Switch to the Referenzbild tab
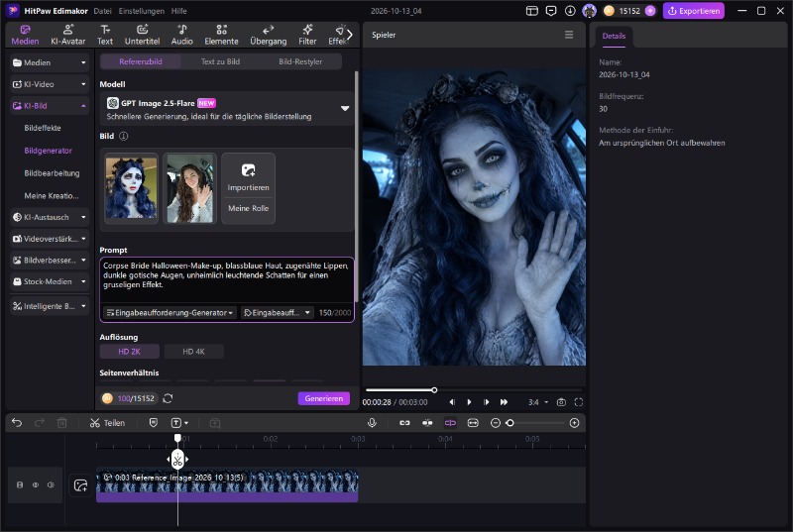793x532 pixels. 141,61
